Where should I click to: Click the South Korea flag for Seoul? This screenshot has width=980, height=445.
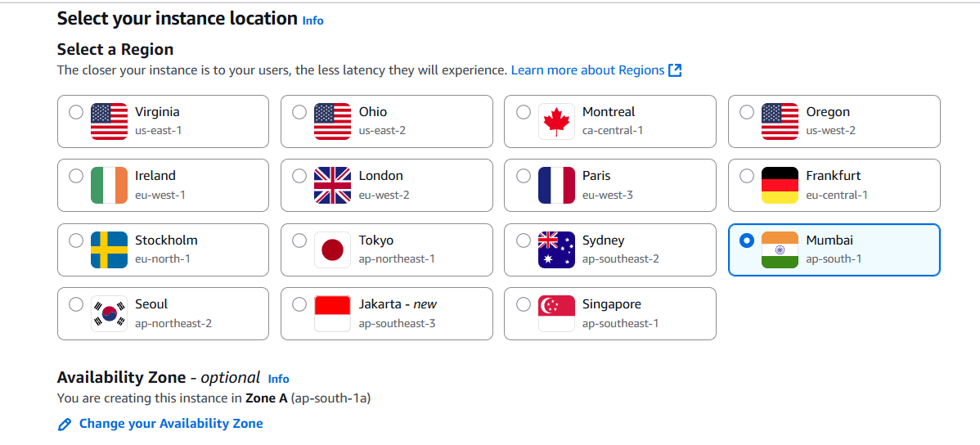[109, 313]
